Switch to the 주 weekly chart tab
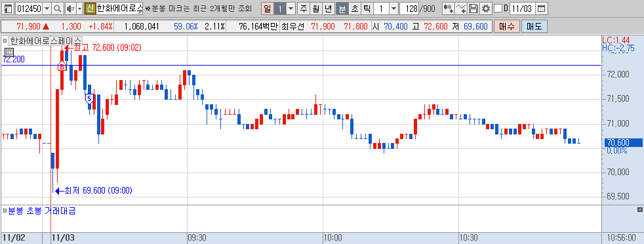 point(304,9)
